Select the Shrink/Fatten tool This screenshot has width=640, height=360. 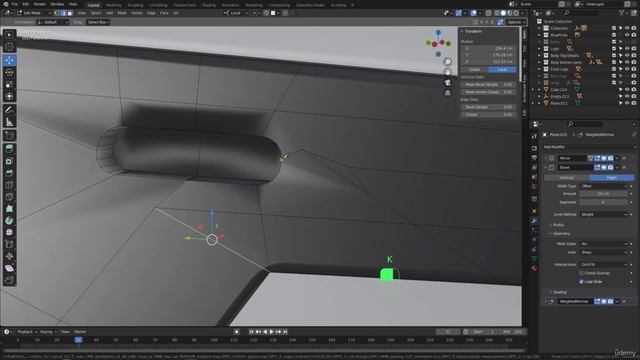[x=9, y=256]
